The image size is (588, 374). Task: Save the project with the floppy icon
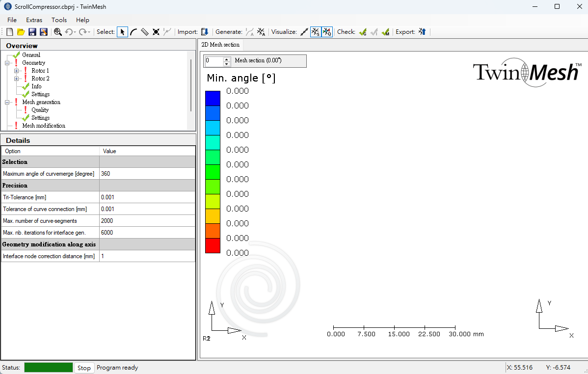32,32
